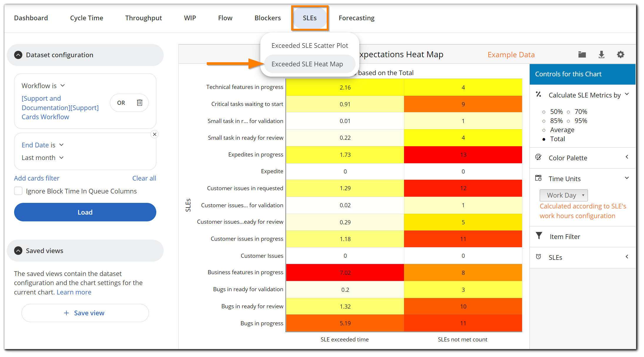Select the 50% radio option
644x357 pixels.
544,112
